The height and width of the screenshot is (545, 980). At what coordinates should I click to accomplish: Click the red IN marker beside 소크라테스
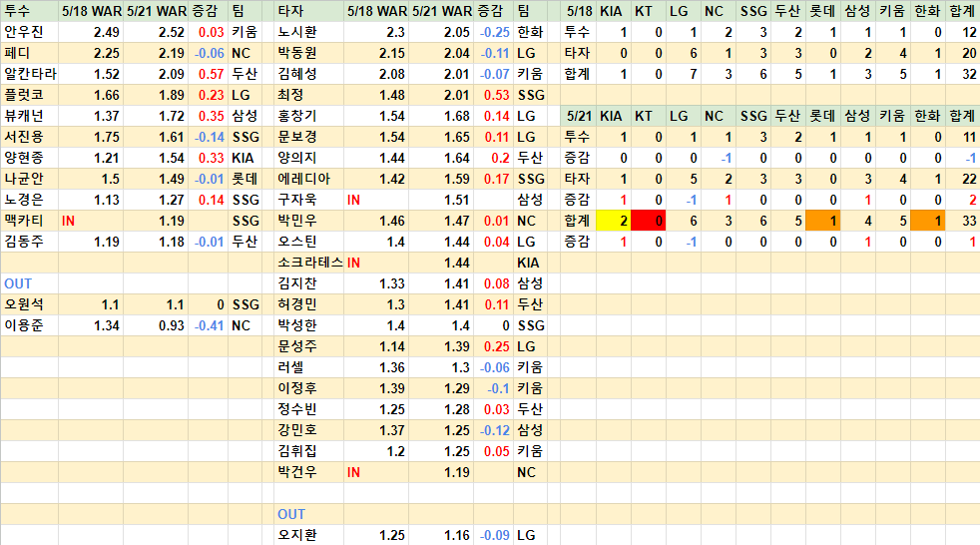click(353, 263)
